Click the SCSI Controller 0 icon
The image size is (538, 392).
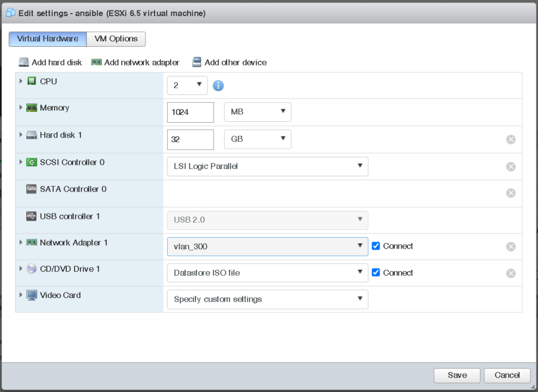[32, 162]
